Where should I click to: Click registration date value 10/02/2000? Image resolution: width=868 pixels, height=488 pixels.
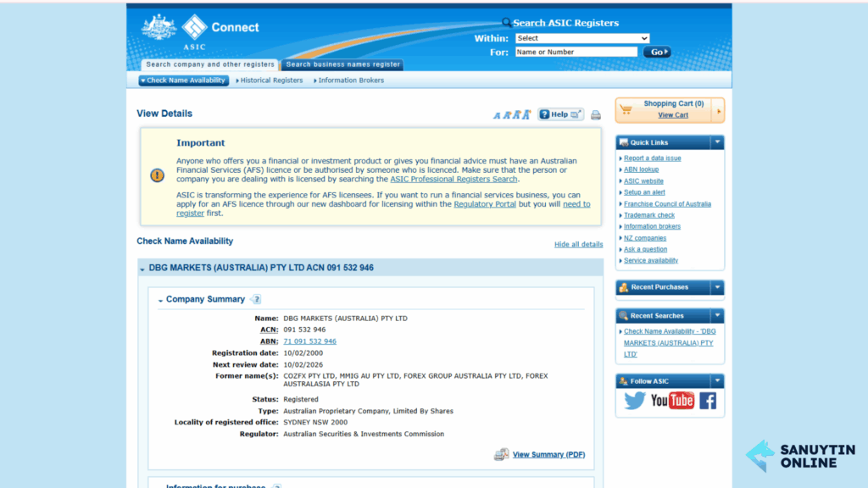click(x=303, y=353)
